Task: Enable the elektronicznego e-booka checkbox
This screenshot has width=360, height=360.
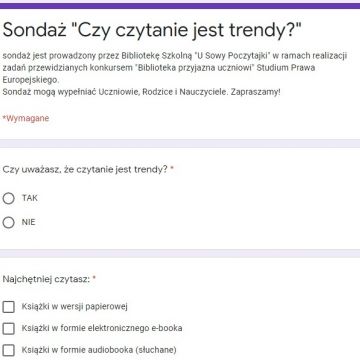Action: [8, 329]
